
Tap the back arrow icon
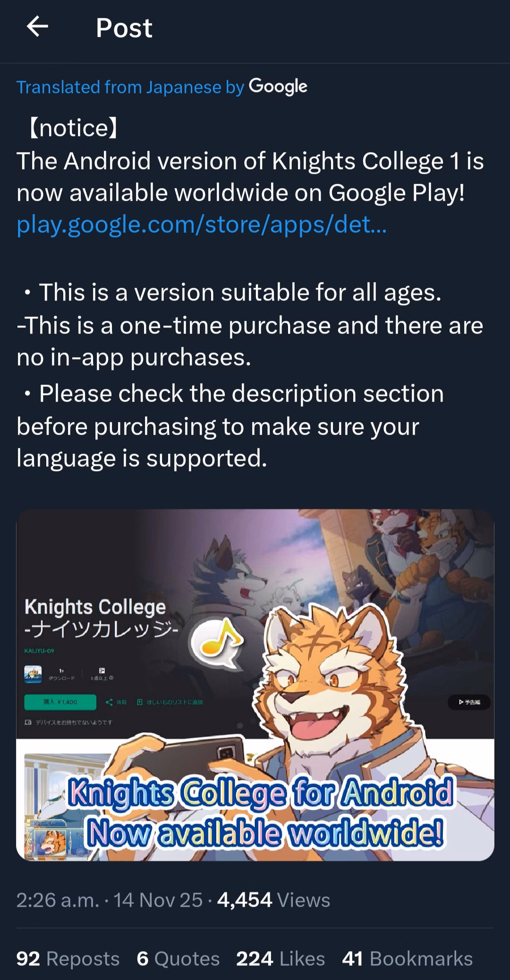click(x=37, y=27)
